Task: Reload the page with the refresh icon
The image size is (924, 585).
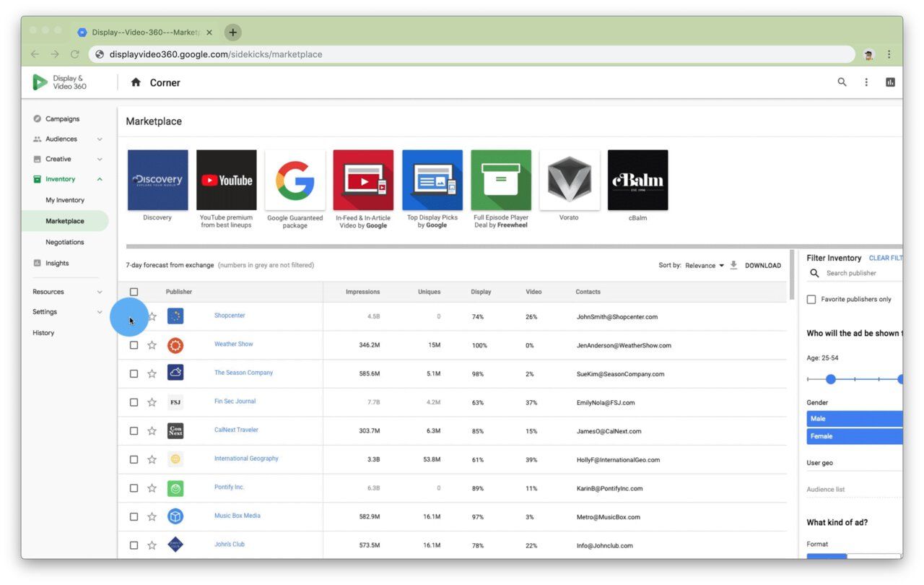Action: click(75, 54)
